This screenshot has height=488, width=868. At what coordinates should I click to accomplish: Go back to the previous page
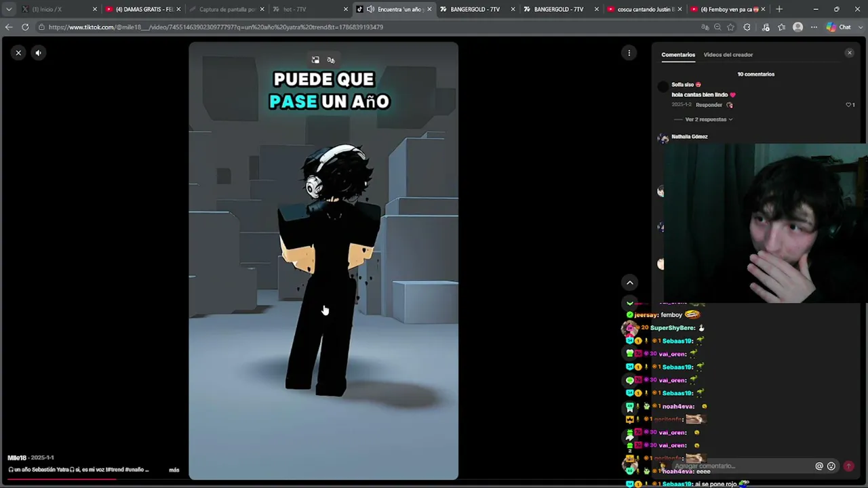(x=8, y=27)
